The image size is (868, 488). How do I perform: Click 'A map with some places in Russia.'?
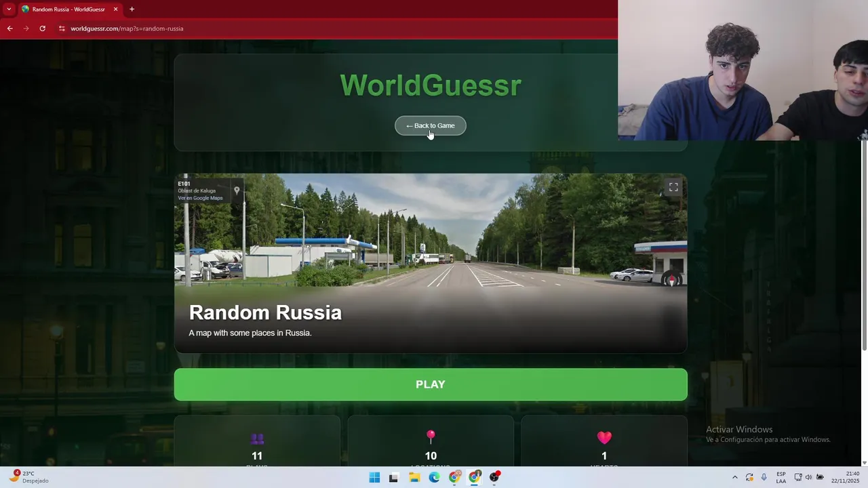point(250,333)
